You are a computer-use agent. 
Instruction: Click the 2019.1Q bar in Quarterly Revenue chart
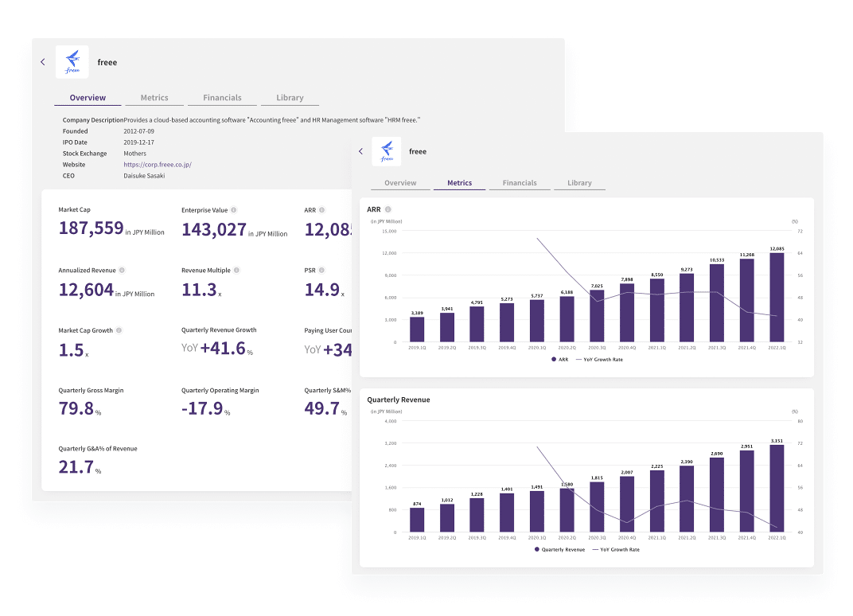tap(417, 520)
